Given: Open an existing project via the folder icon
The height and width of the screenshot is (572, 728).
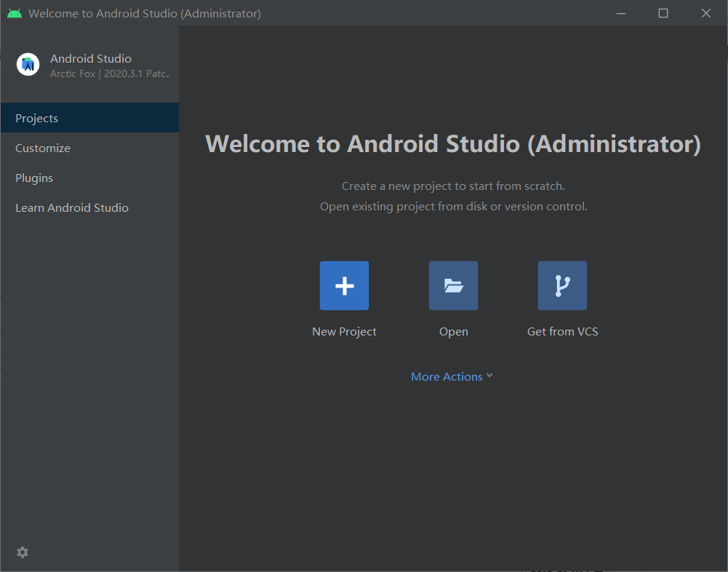Looking at the screenshot, I should 453,285.
